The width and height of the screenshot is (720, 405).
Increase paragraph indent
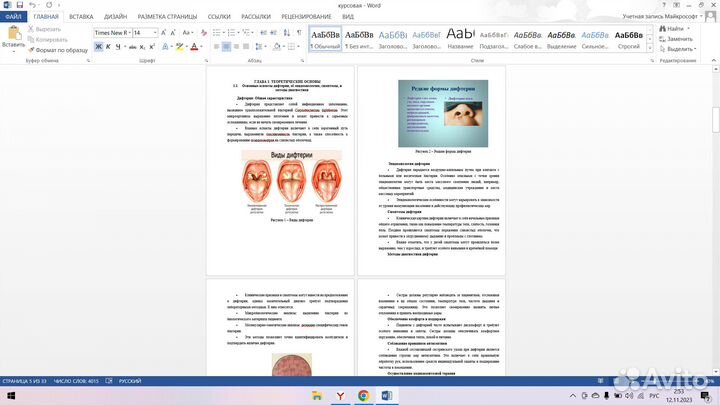click(x=274, y=33)
